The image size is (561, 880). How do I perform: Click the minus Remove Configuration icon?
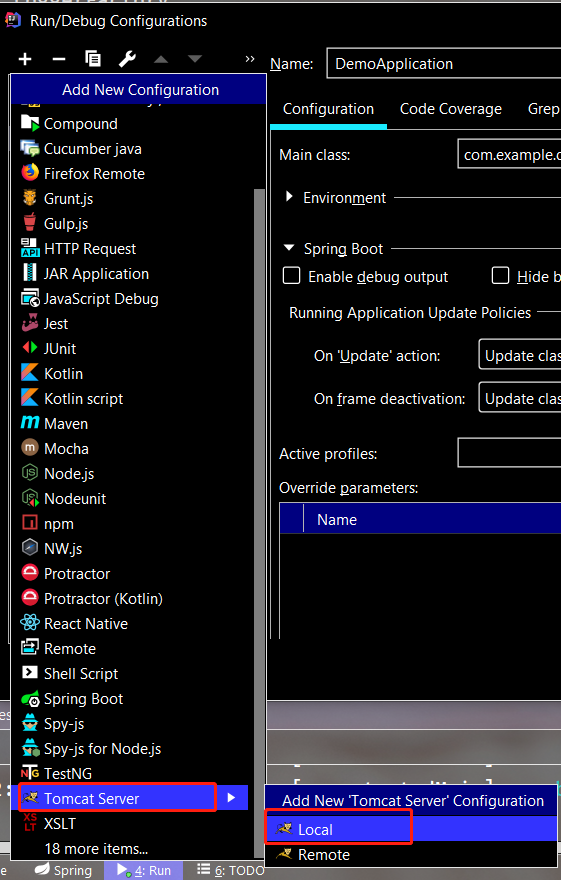click(x=59, y=59)
